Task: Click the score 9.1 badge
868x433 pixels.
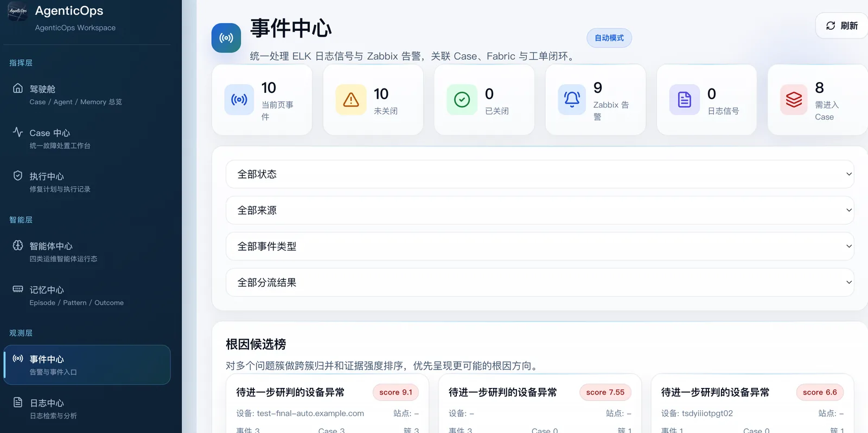Action: 395,392
